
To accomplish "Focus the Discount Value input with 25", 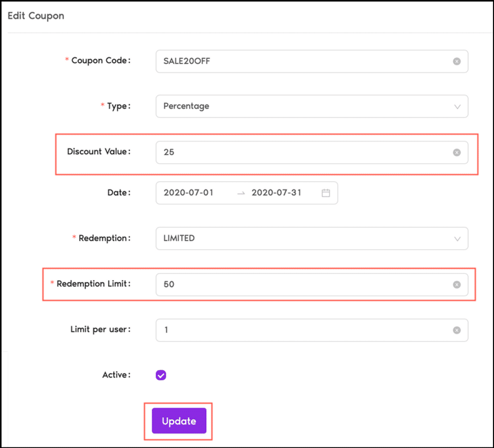I will coord(312,152).
